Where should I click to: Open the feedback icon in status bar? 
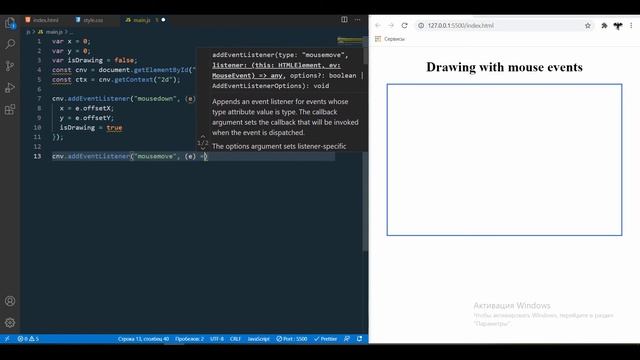(347, 339)
